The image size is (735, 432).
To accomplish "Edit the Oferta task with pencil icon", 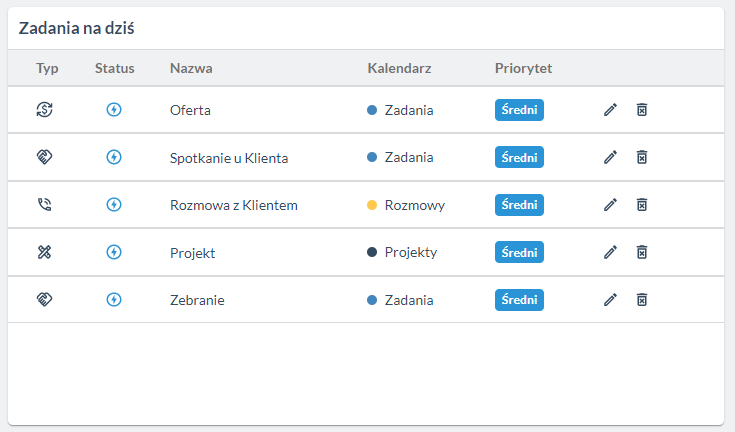I will click(x=610, y=110).
